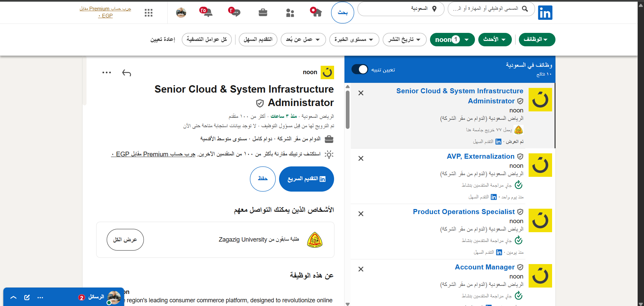Image resolution: width=644 pixels, height=306 pixels.
Task: Click the search magnifier icon
Action: click(525, 9)
